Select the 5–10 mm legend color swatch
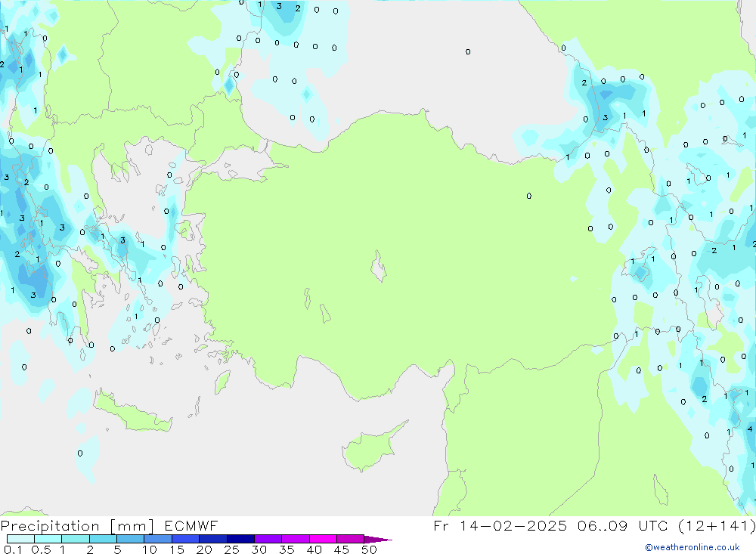The image size is (756, 554). pos(130,539)
